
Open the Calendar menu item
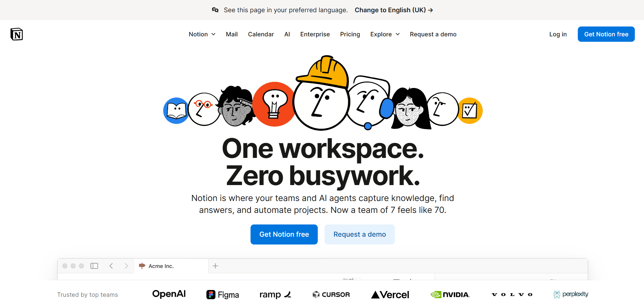(x=261, y=34)
